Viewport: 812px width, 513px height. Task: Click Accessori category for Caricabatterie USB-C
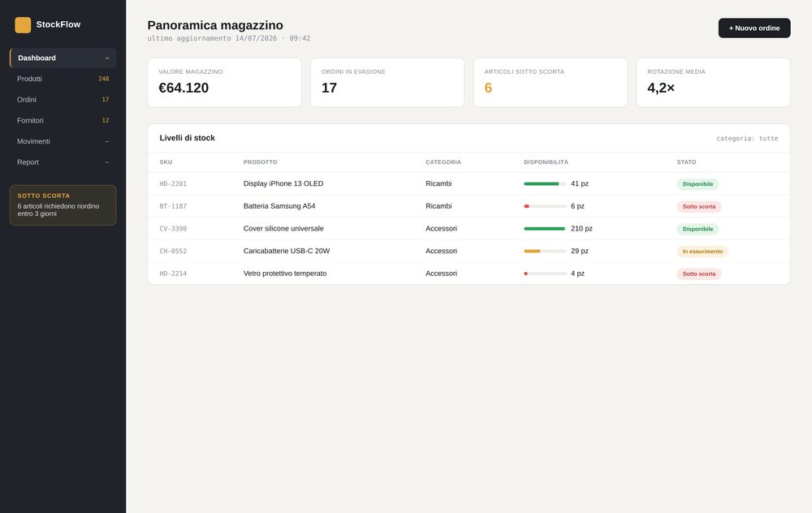point(441,251)
